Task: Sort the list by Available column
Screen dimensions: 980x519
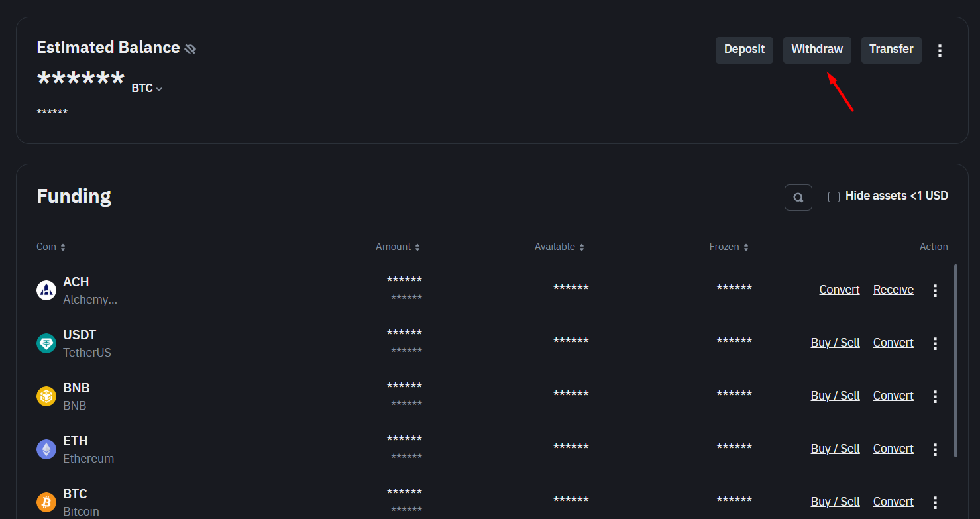Action: (559, 247)
